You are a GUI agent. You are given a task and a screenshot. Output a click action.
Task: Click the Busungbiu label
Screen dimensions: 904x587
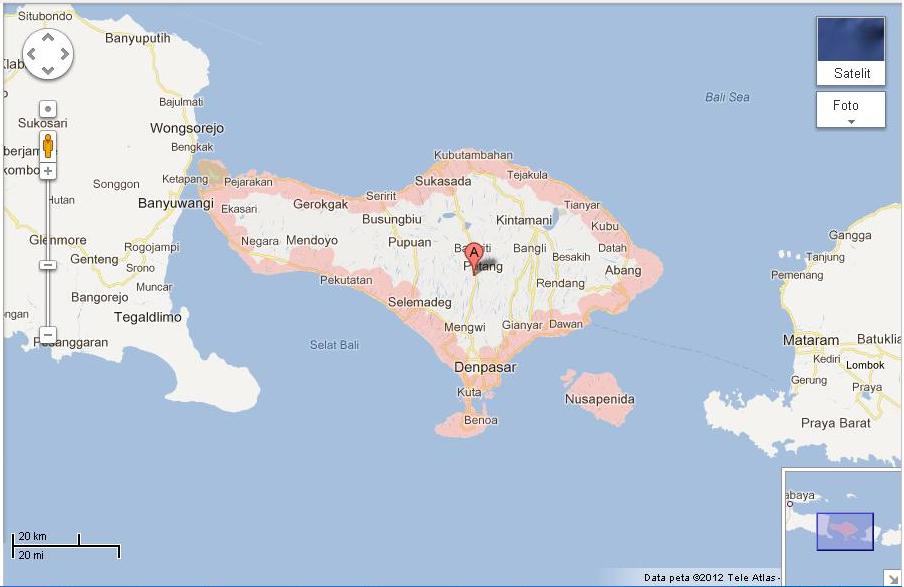point(391,219)
